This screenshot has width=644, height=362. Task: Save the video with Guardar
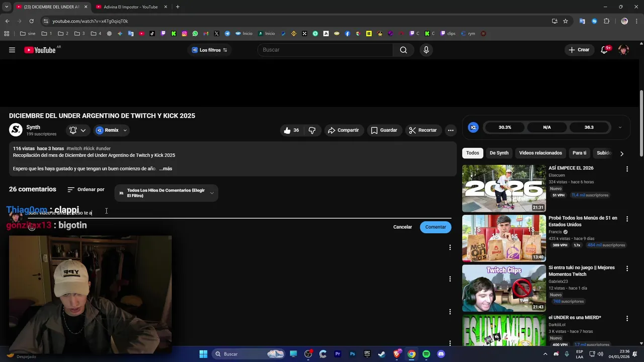point(384,130)
